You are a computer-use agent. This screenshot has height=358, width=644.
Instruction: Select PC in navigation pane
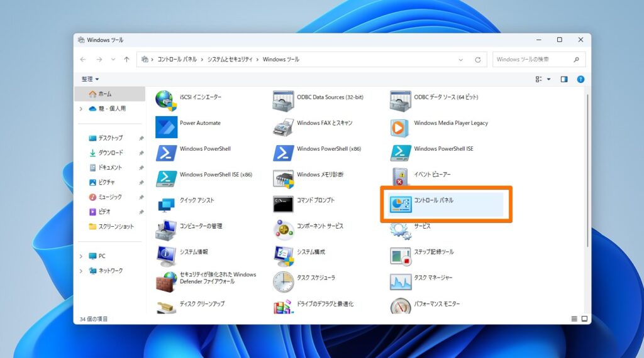97,256
